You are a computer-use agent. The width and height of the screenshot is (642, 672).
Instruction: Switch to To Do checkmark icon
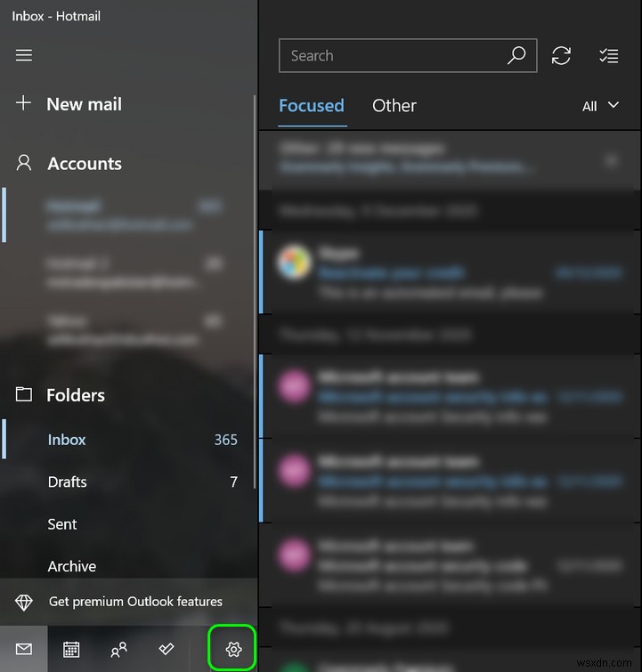(167, 649)
